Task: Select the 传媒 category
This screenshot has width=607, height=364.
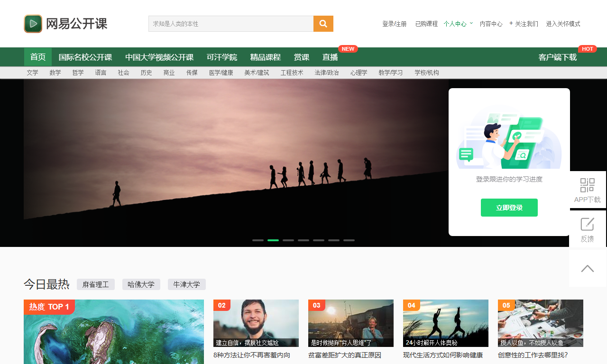Action: tap(192, 73)
